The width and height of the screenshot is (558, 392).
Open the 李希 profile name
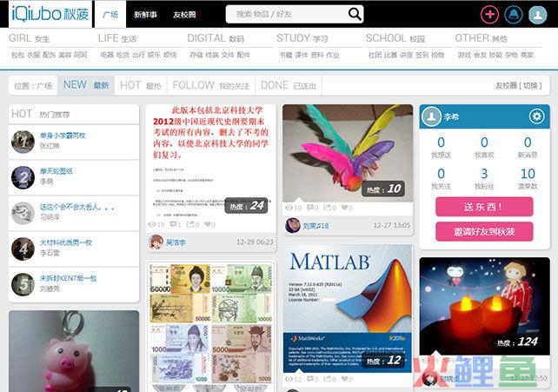(x=451, y=116)
